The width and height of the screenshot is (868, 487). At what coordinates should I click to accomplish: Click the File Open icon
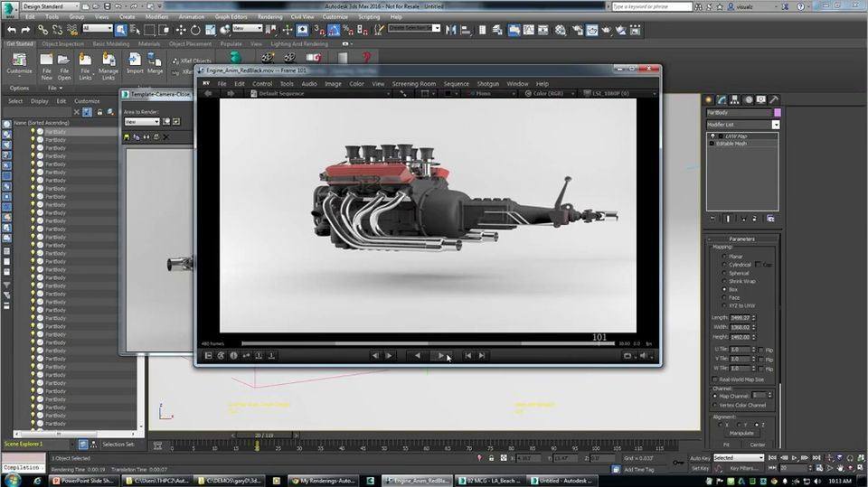64,61
